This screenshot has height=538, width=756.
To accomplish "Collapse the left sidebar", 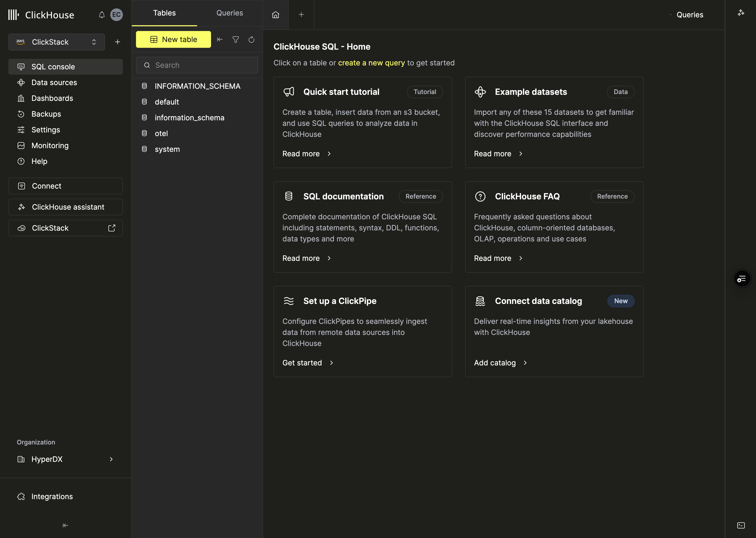I will point(65,525).
